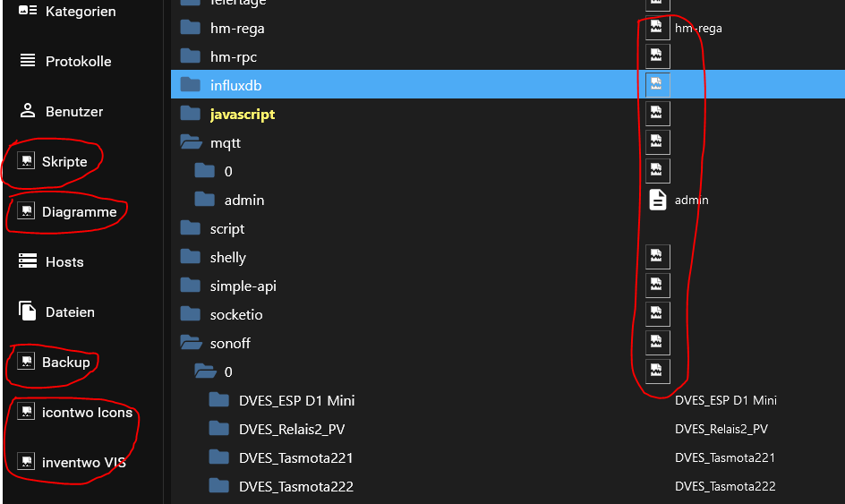
Task: Click the Hosts storage icon
Action: 28,262
